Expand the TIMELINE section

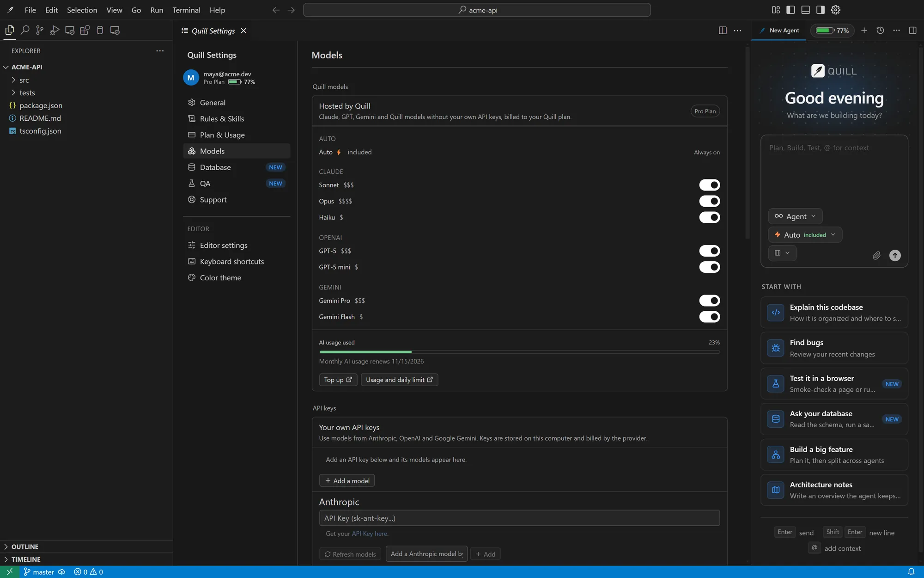86,560
